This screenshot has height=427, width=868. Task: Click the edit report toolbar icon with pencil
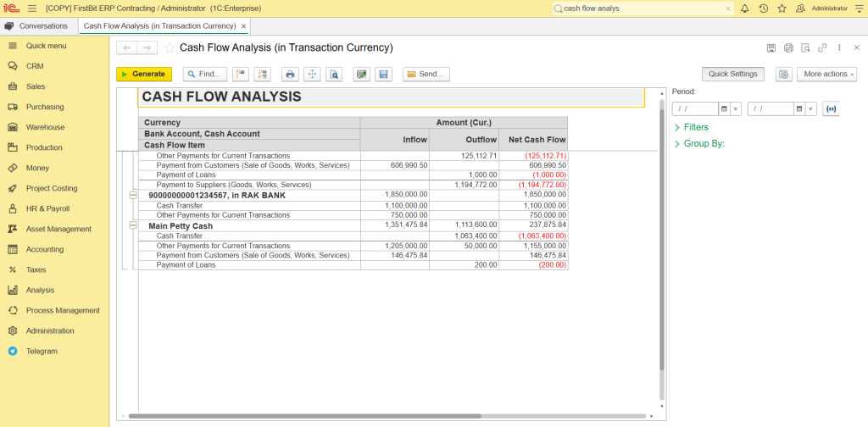(362, 74)
